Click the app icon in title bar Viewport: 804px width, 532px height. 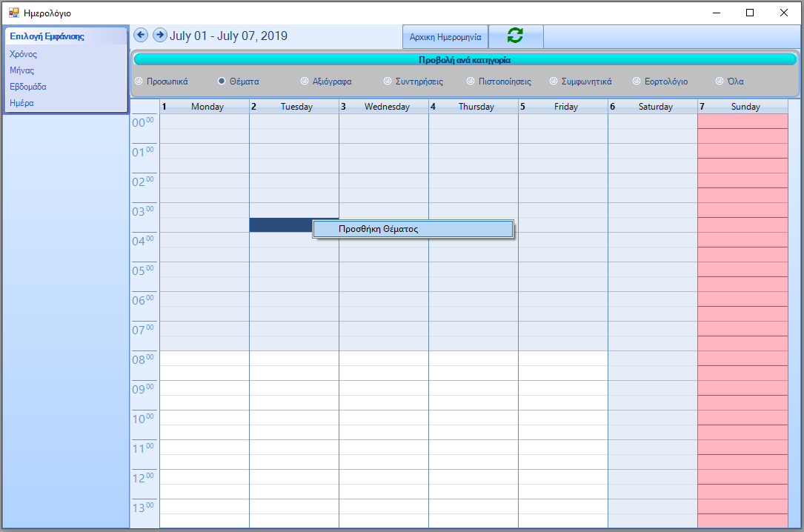[13, 13]
